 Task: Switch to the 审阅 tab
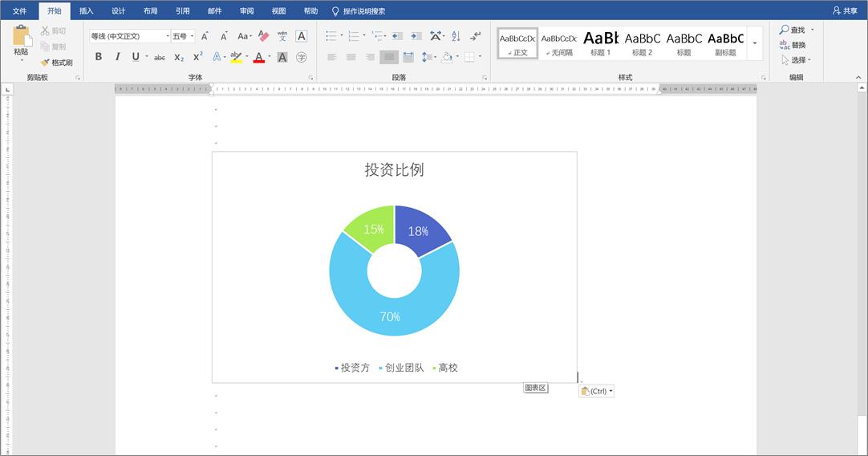tap(247, 11)
